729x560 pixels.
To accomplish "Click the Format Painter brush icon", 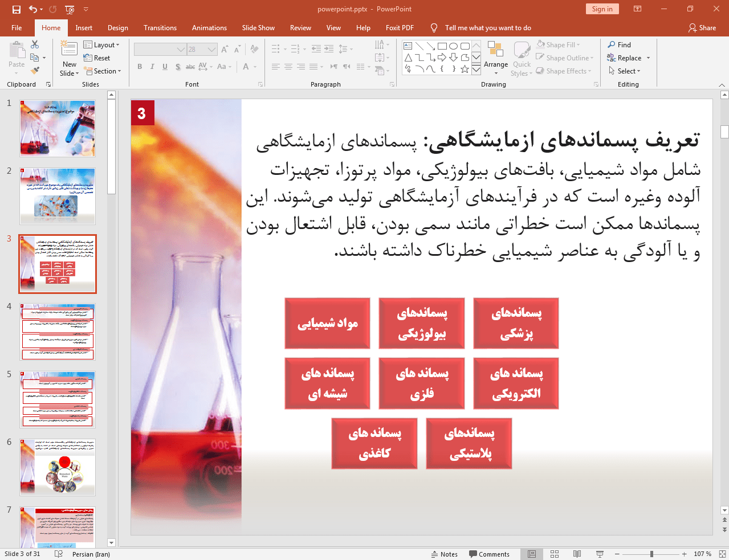I will (x=35, y=71).
